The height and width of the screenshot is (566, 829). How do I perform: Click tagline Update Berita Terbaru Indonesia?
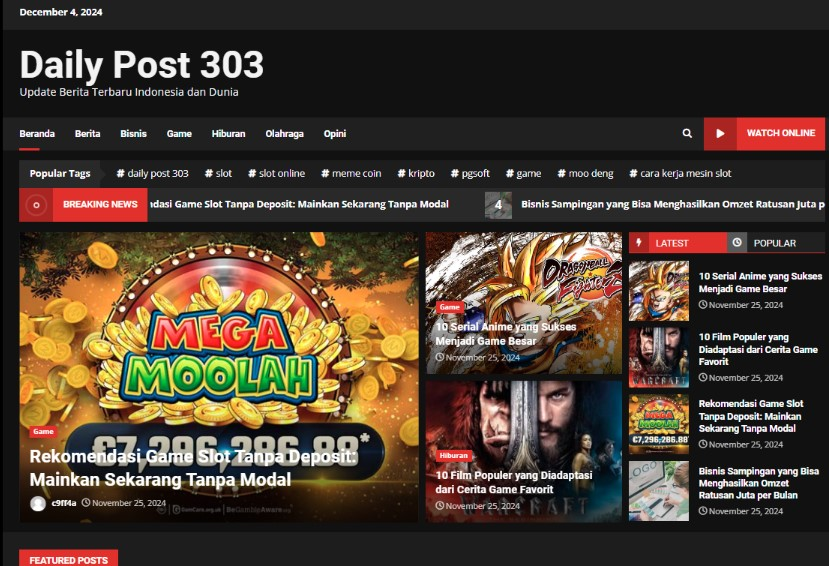pos(129,92)
